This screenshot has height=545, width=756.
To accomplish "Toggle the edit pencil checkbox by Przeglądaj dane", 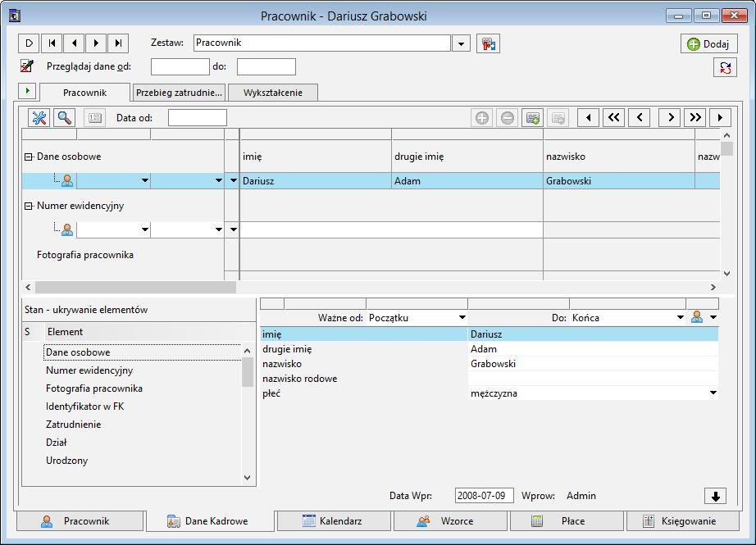I will 27,66.
